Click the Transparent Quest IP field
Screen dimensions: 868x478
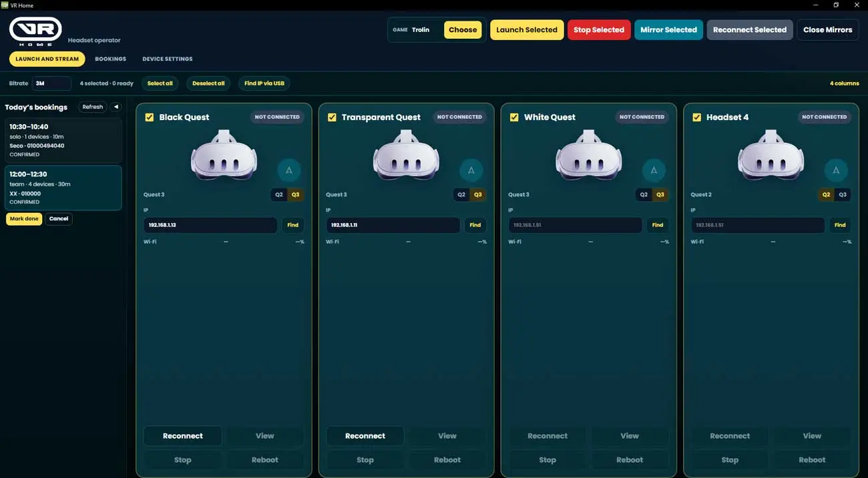tap(393, 225)
